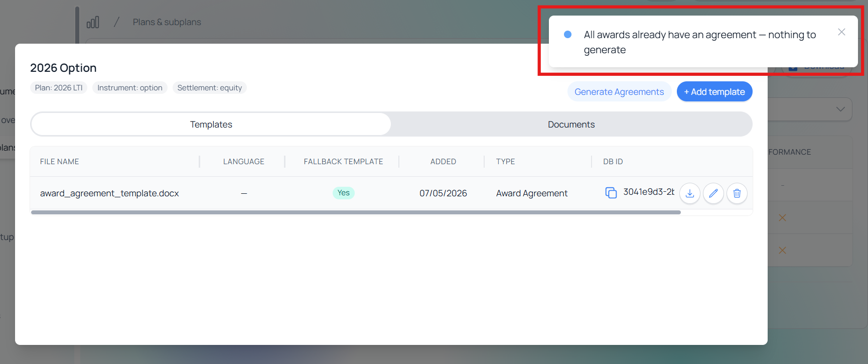
Task: Edit the award agreement template row
Action: click(713, 193)
